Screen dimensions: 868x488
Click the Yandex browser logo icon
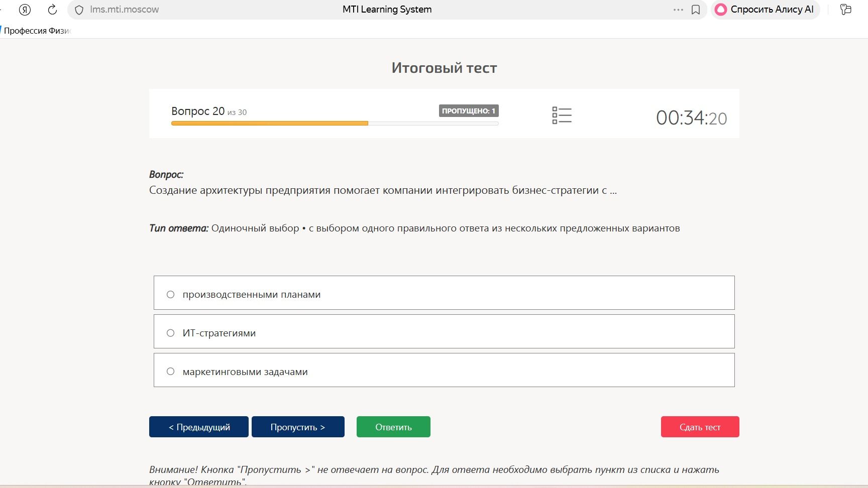tap(25, 10)
